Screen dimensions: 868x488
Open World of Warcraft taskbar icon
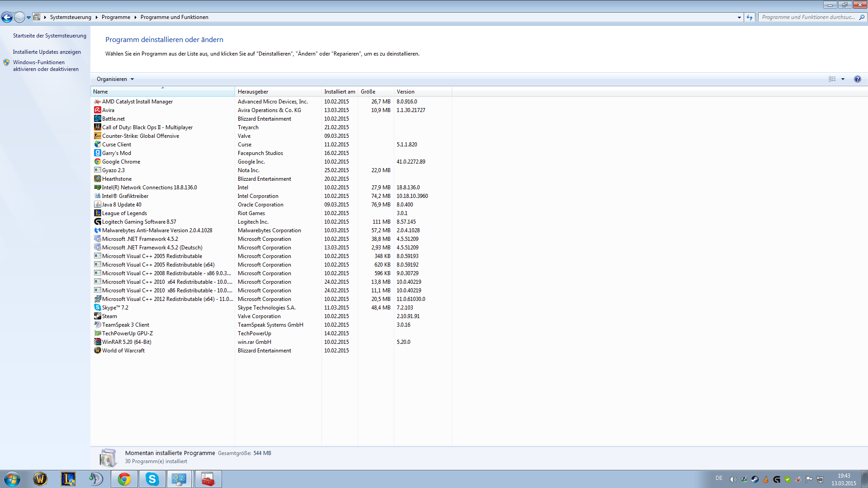pos(40,479)
